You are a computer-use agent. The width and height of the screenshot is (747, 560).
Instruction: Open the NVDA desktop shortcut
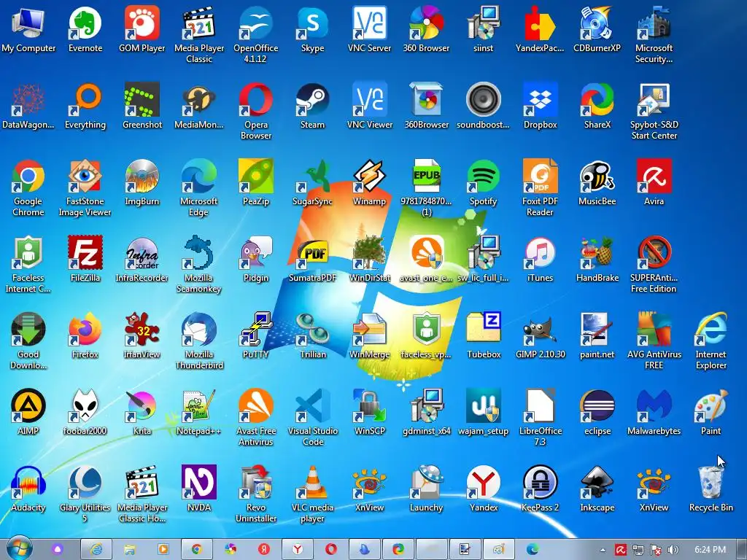coord(198,489)
